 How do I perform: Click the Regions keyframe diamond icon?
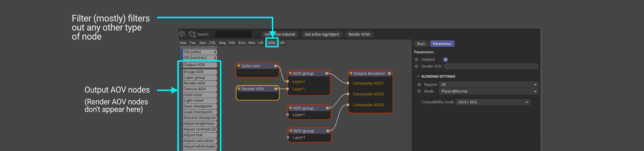pyautogui.click(x=419, y=85)
